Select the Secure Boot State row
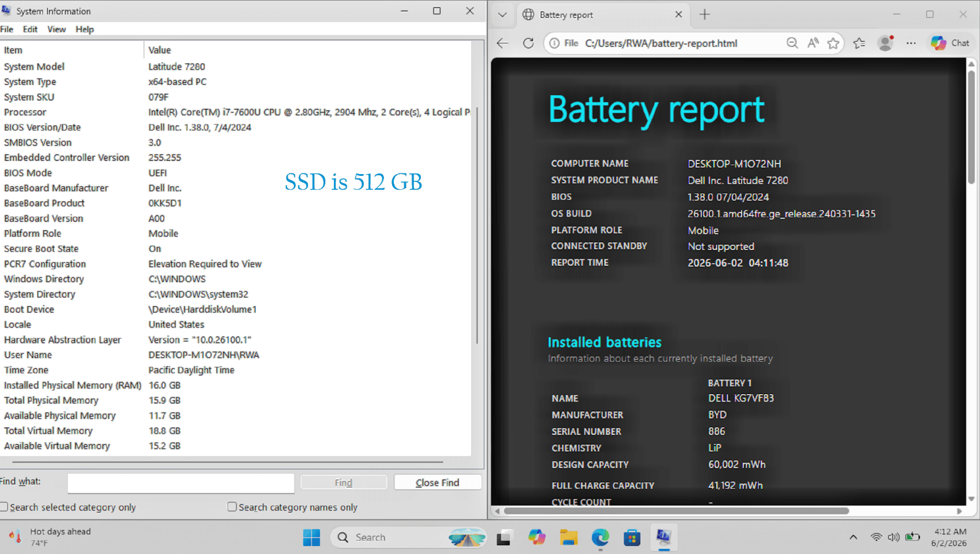Image resolution: width=980 pixels, height=554 pixels. (x=236, y=249)
